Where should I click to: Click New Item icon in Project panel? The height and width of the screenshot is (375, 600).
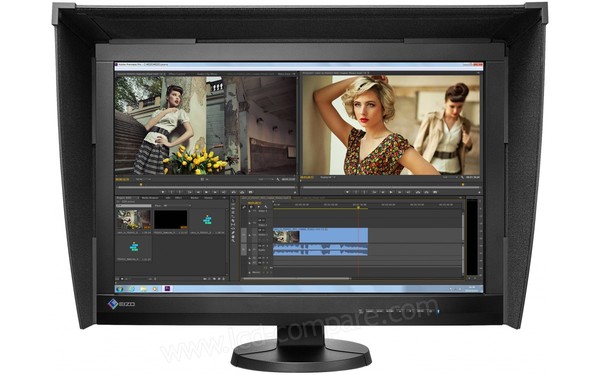click(x=219, y=279)
